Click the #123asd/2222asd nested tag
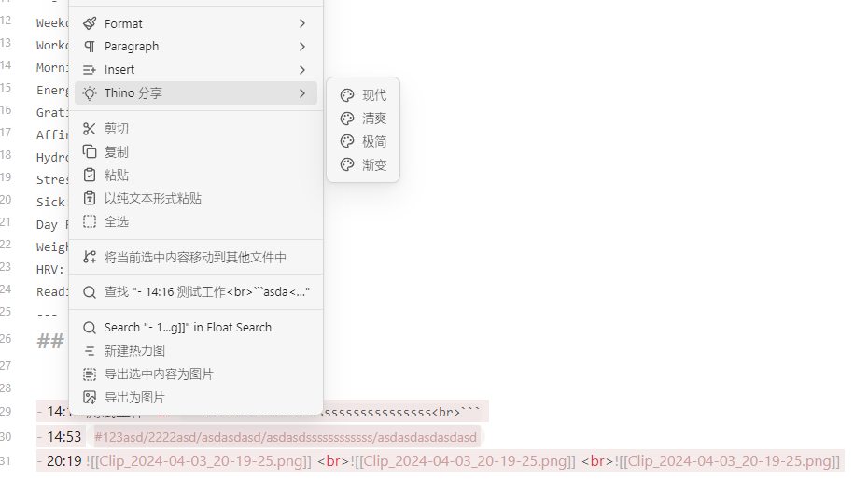This screenshot has height=479, width=868. tap(285, 437)
